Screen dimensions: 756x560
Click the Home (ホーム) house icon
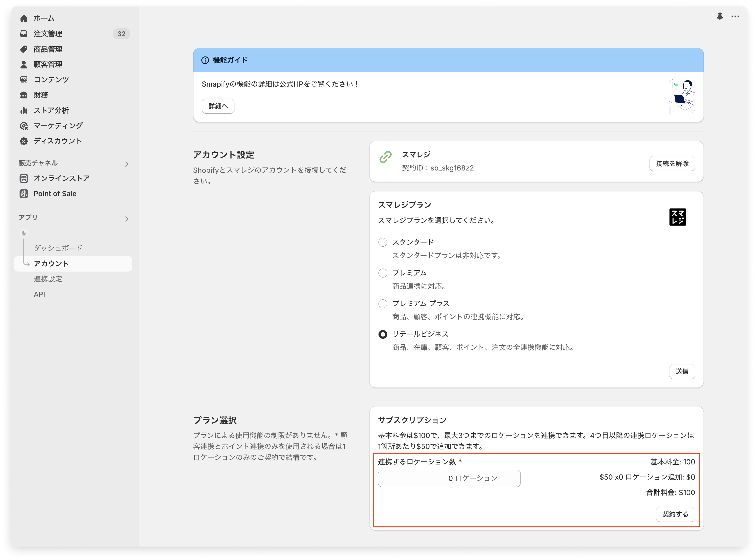coord(24,18)
